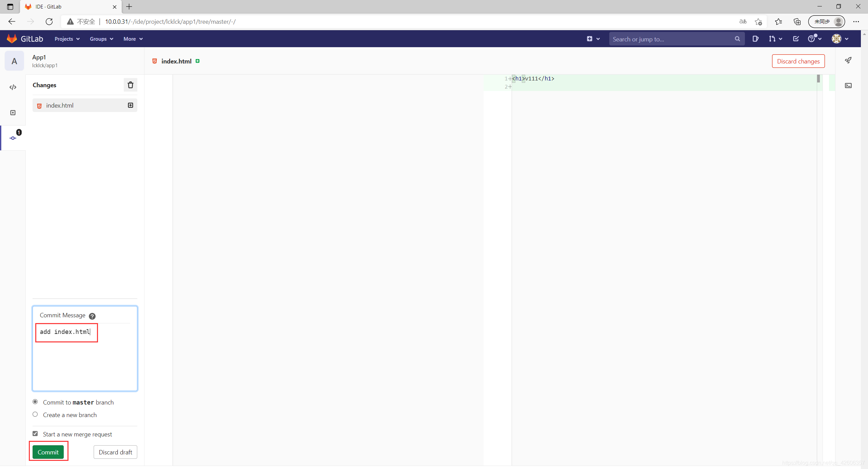This screenshot has width=868, height=469.
Task: Expand the Projects dropdown
Action: point(67,39)
